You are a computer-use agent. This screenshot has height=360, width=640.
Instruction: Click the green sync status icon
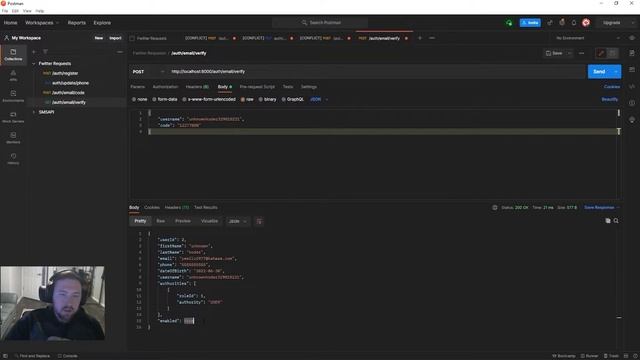point(509,23)
